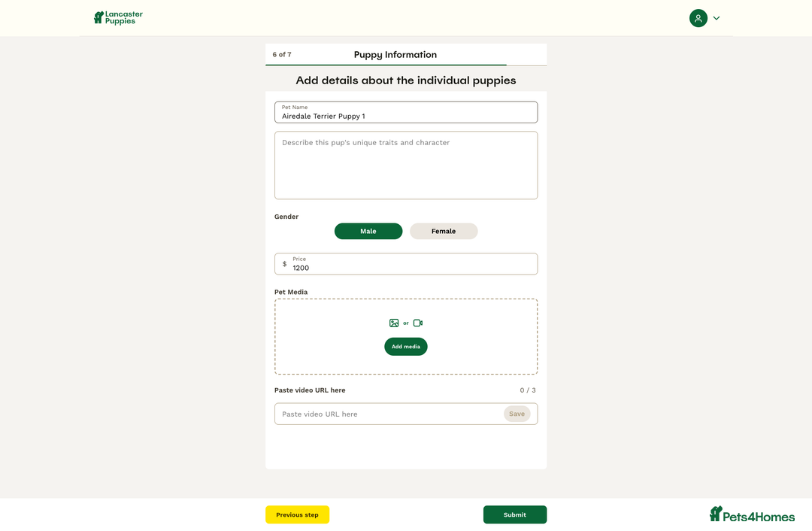Viewport: 812px width, 531px height.
Task: Select Male gender option
Action: (x=368, y=232)
